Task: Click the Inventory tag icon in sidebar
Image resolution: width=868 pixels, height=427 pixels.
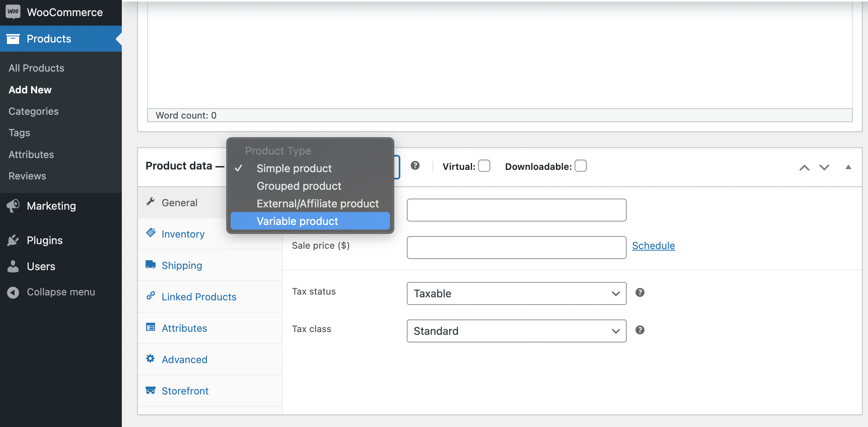Action: click(x=151, y=233)
